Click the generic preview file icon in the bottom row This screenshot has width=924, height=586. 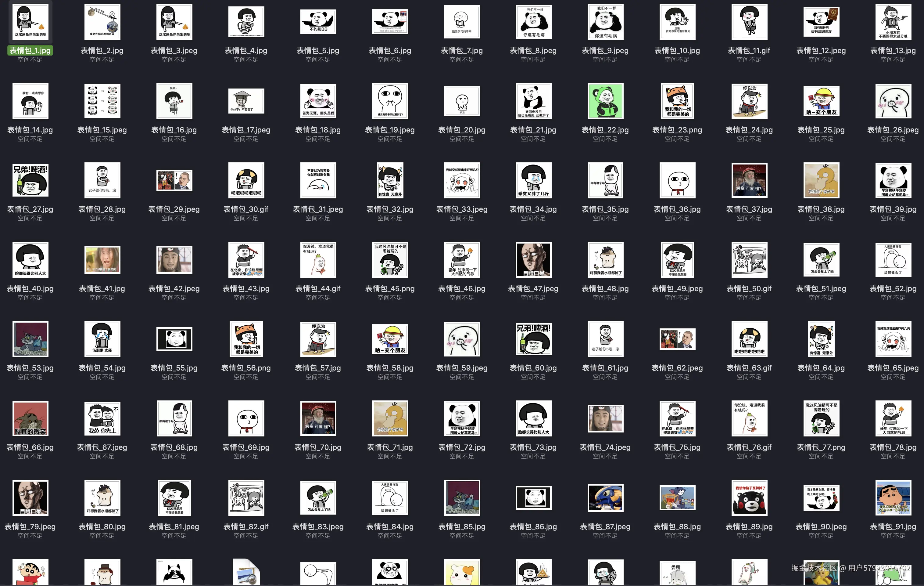pos(246,572)
